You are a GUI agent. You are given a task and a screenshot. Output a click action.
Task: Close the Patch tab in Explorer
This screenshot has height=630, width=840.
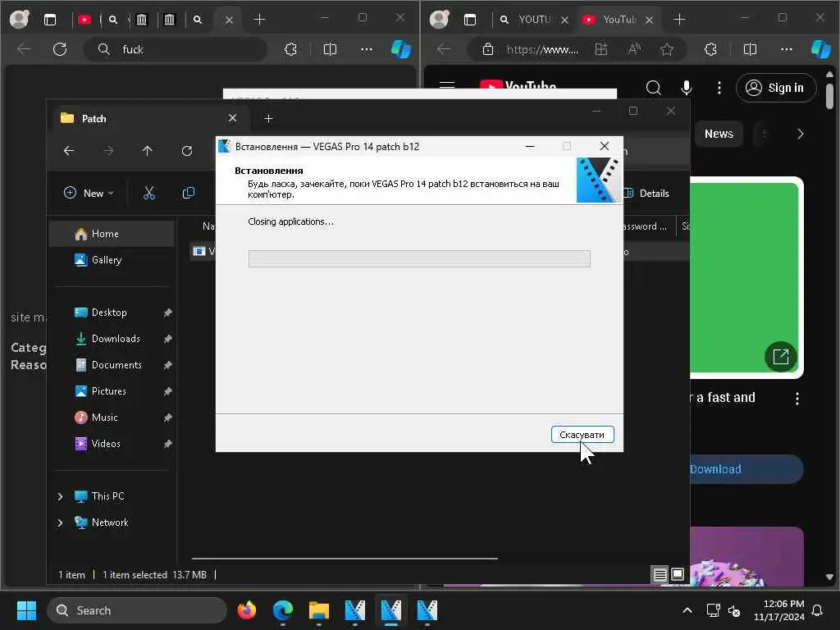[x=232, y=118]
